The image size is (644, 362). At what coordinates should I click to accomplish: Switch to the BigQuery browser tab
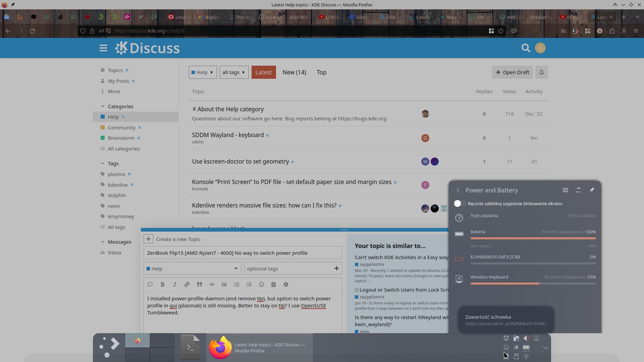pyautogui.click(x=209, y=17)
